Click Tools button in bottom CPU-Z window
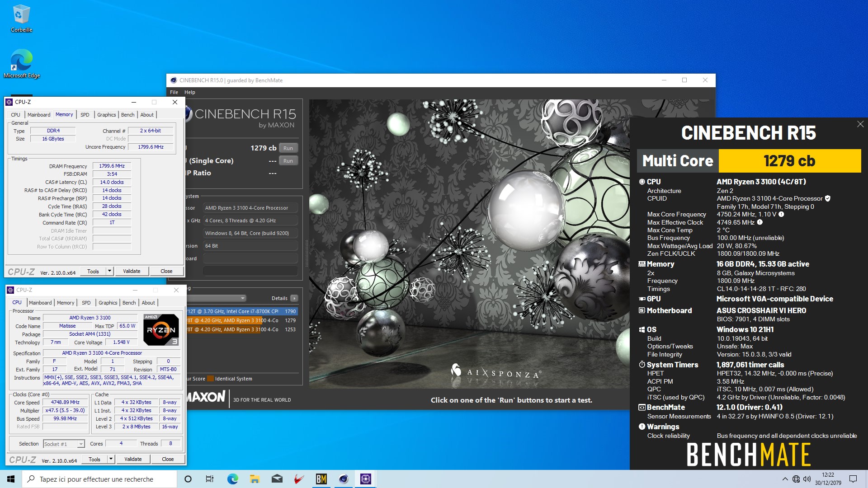The width and height of the screenshot is (868, 488). coord(94,459)
